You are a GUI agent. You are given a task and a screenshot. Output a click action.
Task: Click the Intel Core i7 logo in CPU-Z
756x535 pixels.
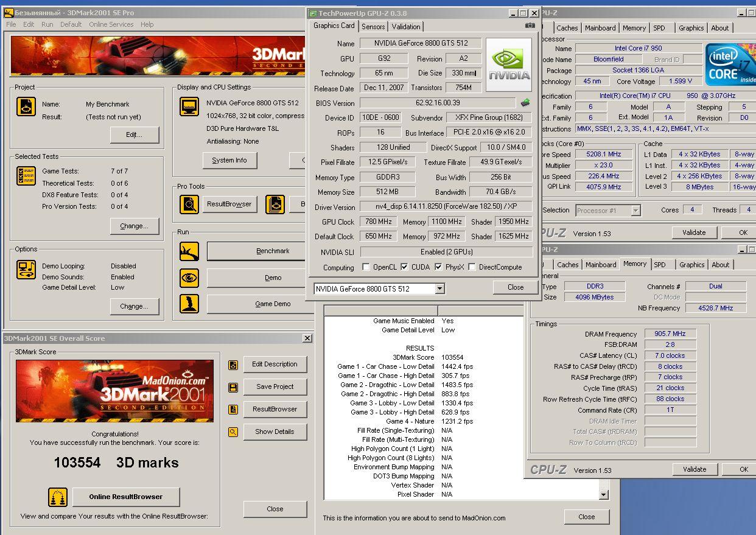tap(730, 64)
